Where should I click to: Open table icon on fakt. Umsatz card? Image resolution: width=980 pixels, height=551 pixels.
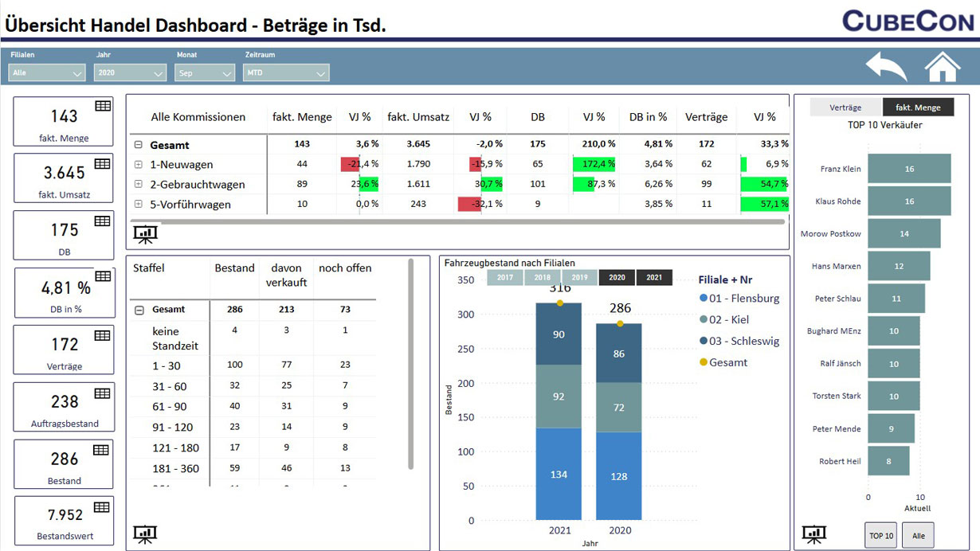point(103,163)
